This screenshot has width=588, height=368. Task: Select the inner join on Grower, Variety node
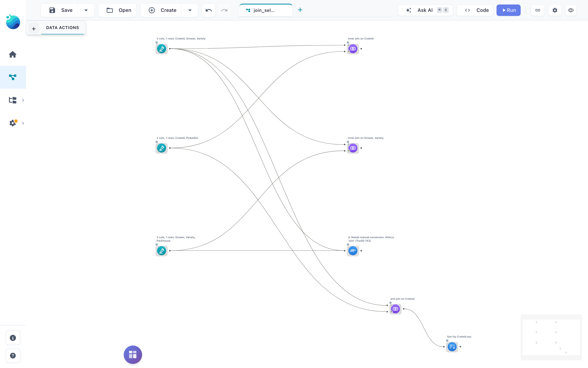[x=353, y=148]
